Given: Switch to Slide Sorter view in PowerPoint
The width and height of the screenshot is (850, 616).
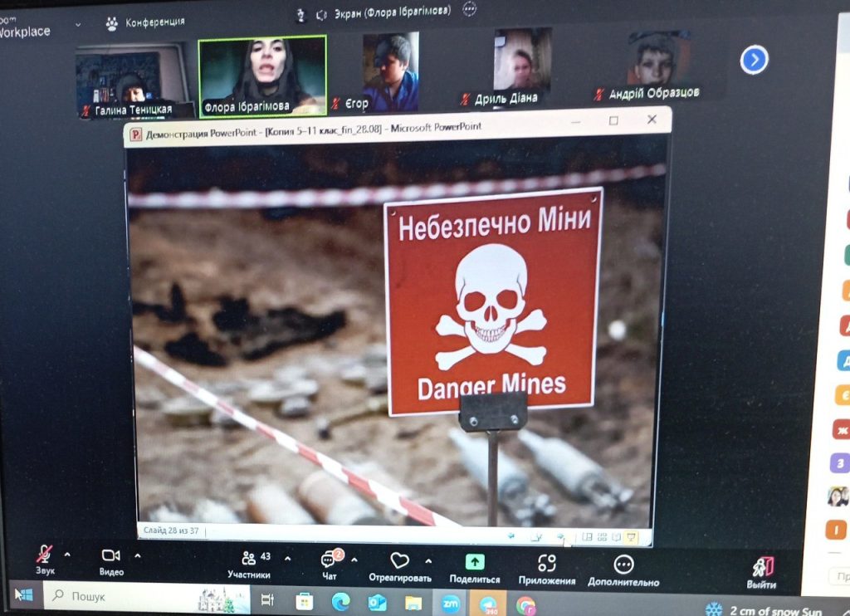Looking at the screenshot, I should click(x=602, y=537).
